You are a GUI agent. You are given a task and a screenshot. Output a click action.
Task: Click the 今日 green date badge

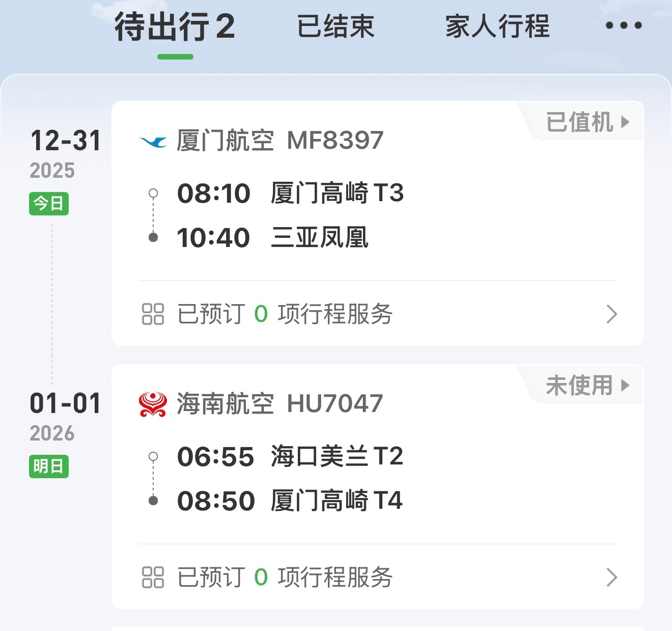click(x=49, y=204)
